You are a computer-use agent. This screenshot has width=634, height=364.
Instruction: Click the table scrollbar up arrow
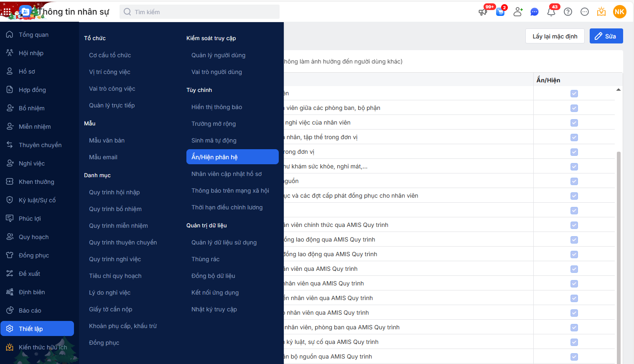click(x=619, y=89)
